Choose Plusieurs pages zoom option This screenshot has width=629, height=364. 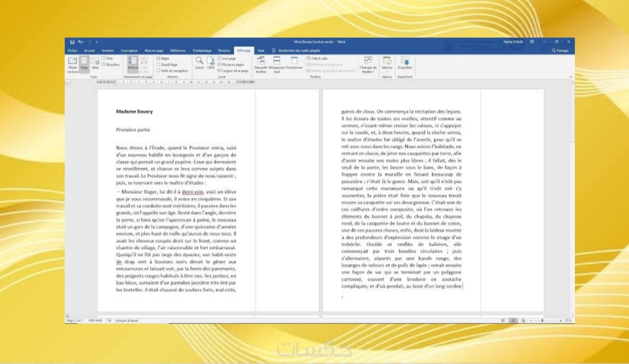(231, 65)
